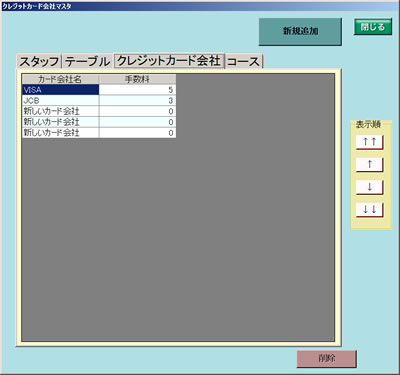Switch to the スタッフ tab

pos(39,61)
